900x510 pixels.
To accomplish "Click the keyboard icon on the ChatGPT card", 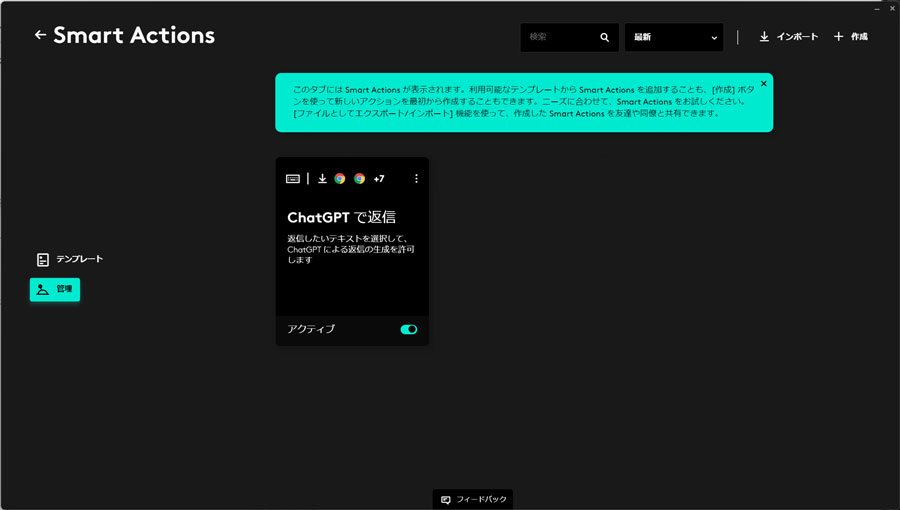I will click(293, 179).
